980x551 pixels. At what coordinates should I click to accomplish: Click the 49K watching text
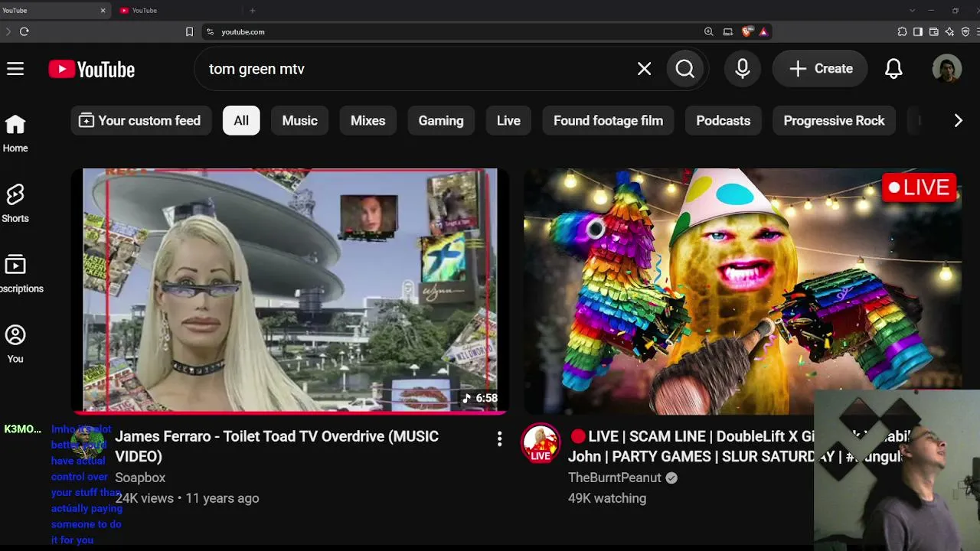point(607,498)
